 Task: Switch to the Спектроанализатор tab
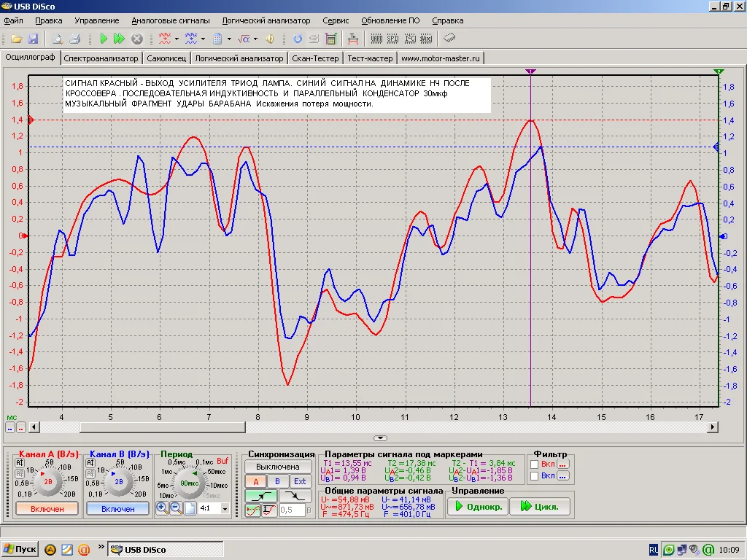101,58
